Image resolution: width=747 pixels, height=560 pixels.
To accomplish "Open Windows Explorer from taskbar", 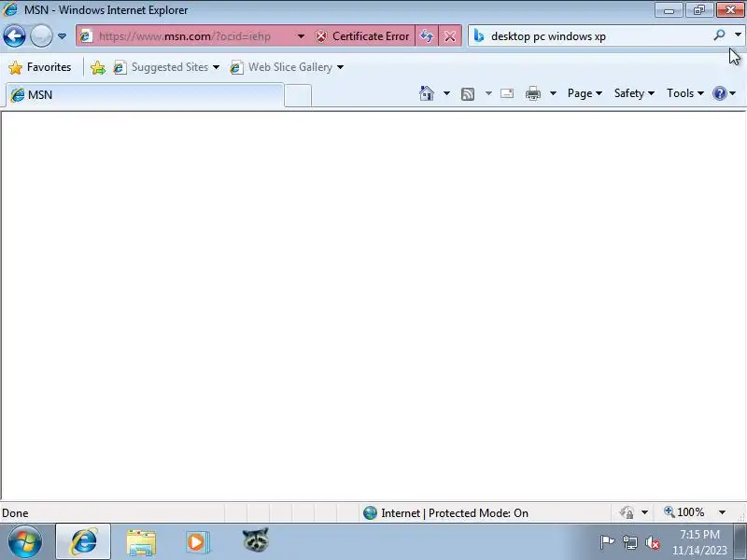I will [141, 542].
